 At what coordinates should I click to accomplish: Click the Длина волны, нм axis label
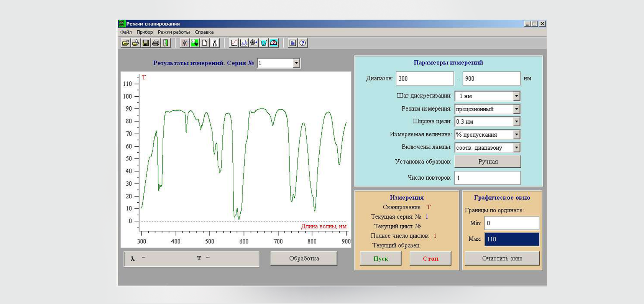tap(324, 226)
